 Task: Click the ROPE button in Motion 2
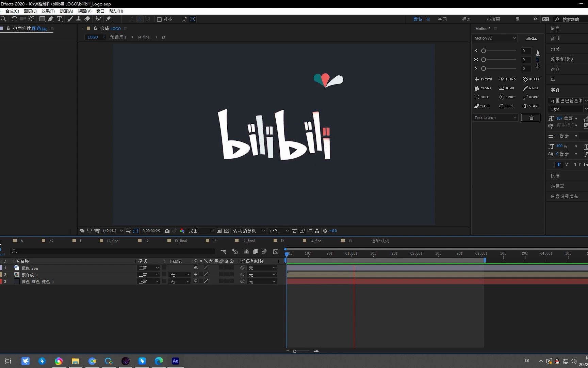coord(530,97)
